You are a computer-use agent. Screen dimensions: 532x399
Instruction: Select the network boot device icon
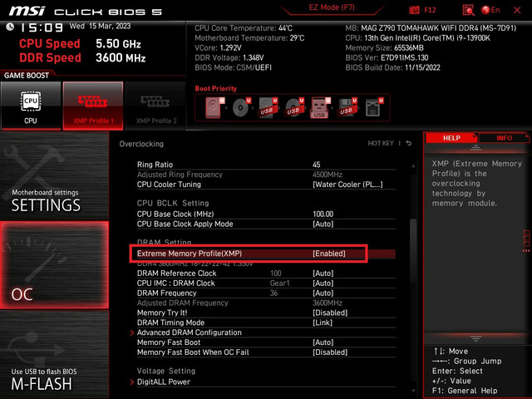374,108
